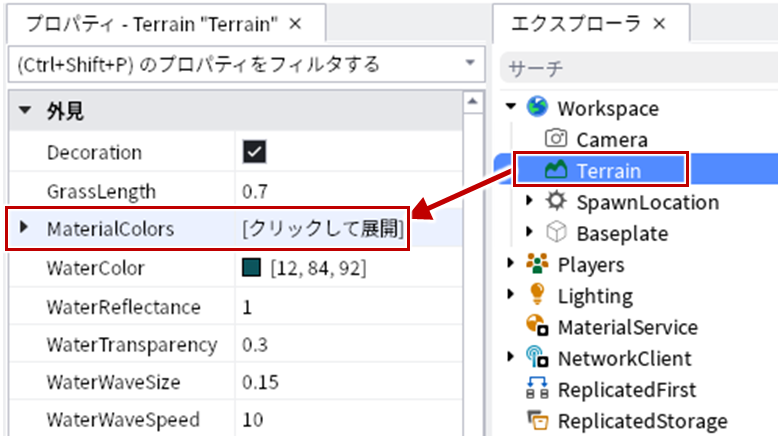
Task: Open the property filter dropdown arrow
Action: [470, 63]
